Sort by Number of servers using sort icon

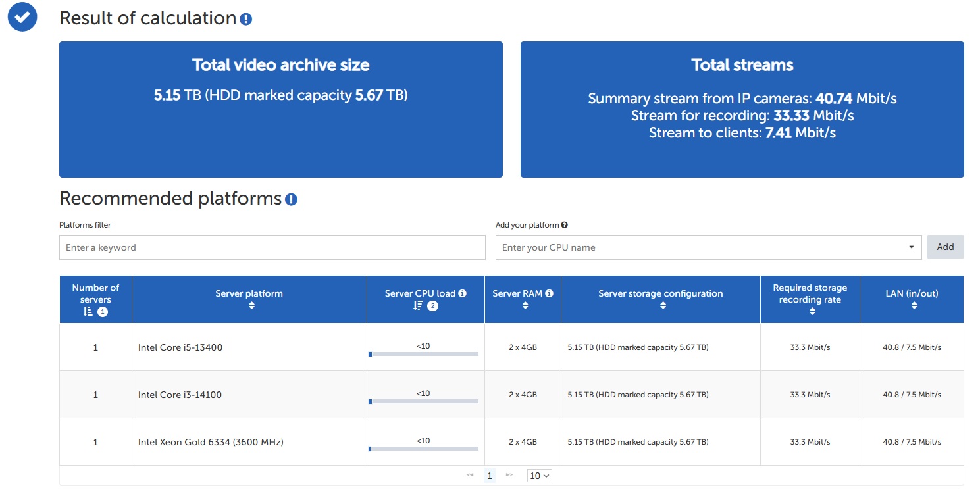pos(88,312)
